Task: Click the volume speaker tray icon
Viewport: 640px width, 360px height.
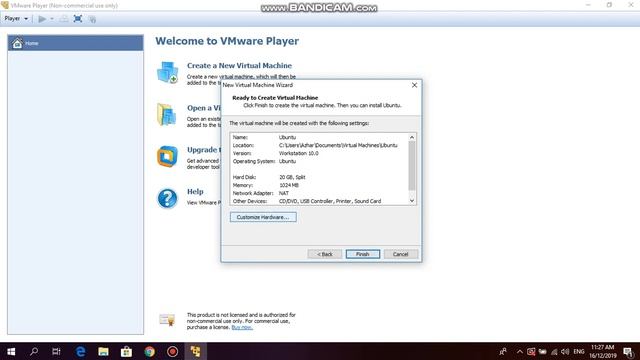Action: 565,351
